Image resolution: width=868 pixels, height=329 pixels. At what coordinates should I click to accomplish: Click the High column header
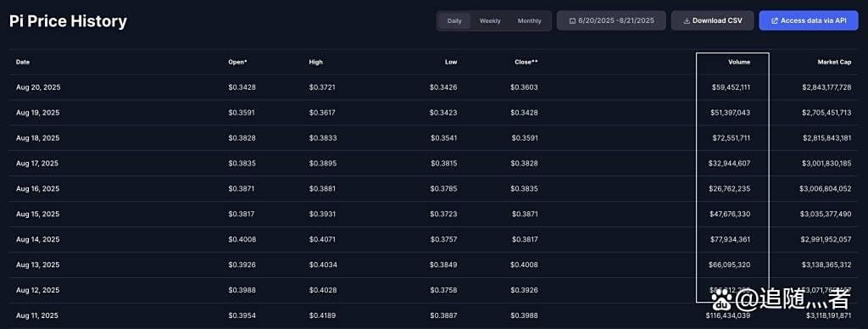pyautogui.click(x=315, y=62)
